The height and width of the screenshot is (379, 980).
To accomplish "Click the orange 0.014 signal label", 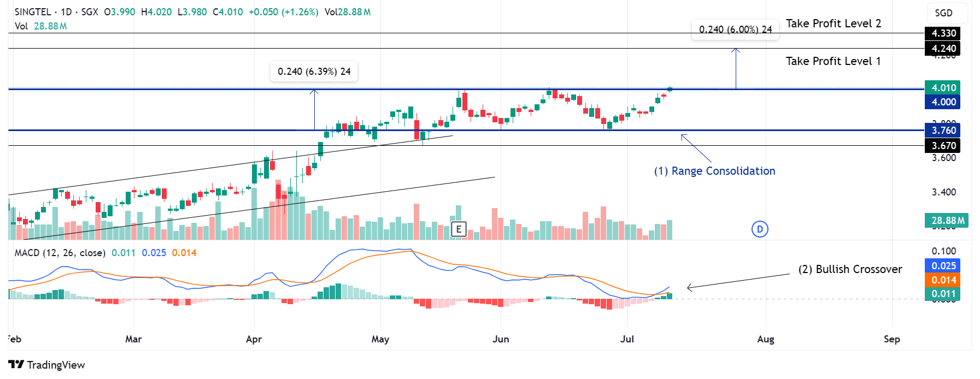I will click(x=942, y=280).
